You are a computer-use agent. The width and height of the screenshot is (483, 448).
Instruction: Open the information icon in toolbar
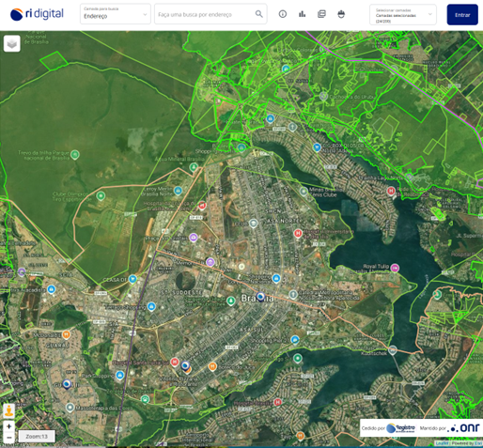coord(283,14)
